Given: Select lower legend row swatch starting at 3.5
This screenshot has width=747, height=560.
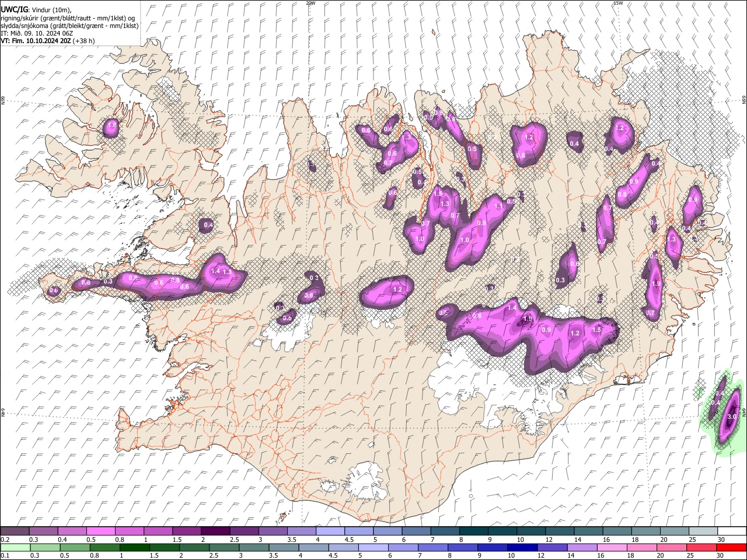Looking at the screenshot, I should point(284,547).
